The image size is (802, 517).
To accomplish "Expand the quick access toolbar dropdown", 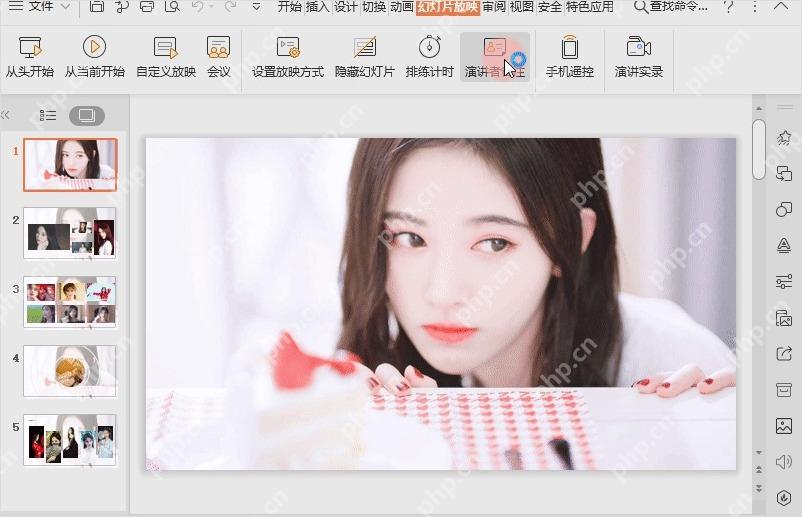I will pos(257,7).
